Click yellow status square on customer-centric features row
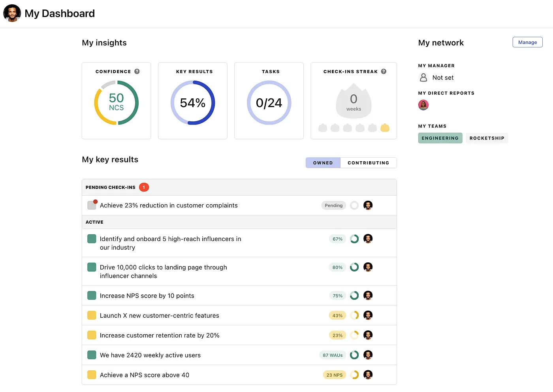Screen dimensions: 553x392 [92, 315]
